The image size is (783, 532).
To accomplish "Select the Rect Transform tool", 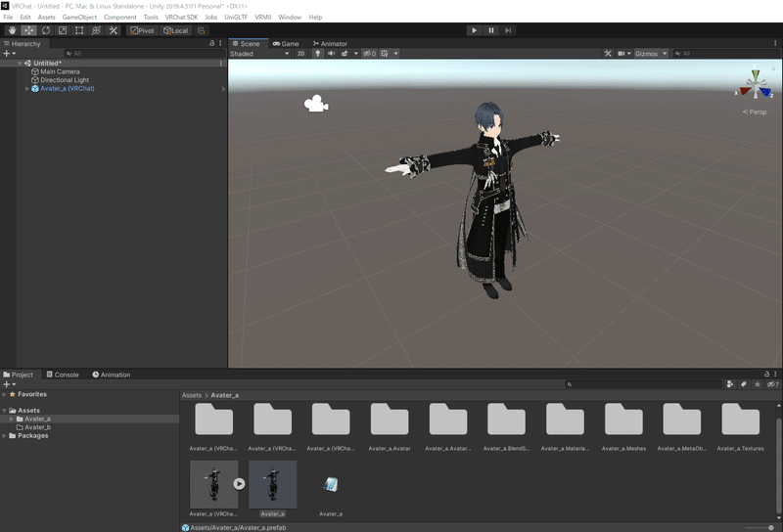I will (x=79, y=30).
